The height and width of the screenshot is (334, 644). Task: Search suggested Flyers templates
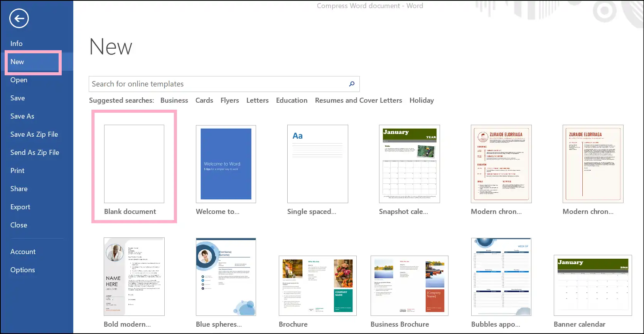point(230,100)
